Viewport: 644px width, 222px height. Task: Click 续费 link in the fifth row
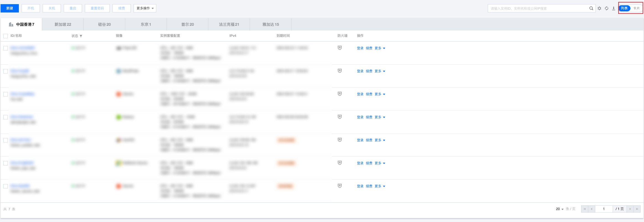369,140
